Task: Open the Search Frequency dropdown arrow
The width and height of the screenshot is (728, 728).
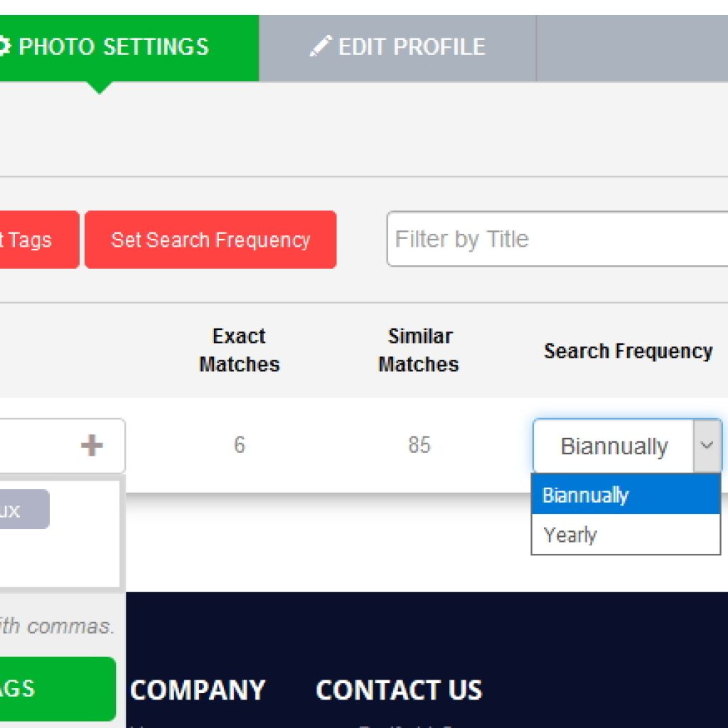Action: [707, 446]
